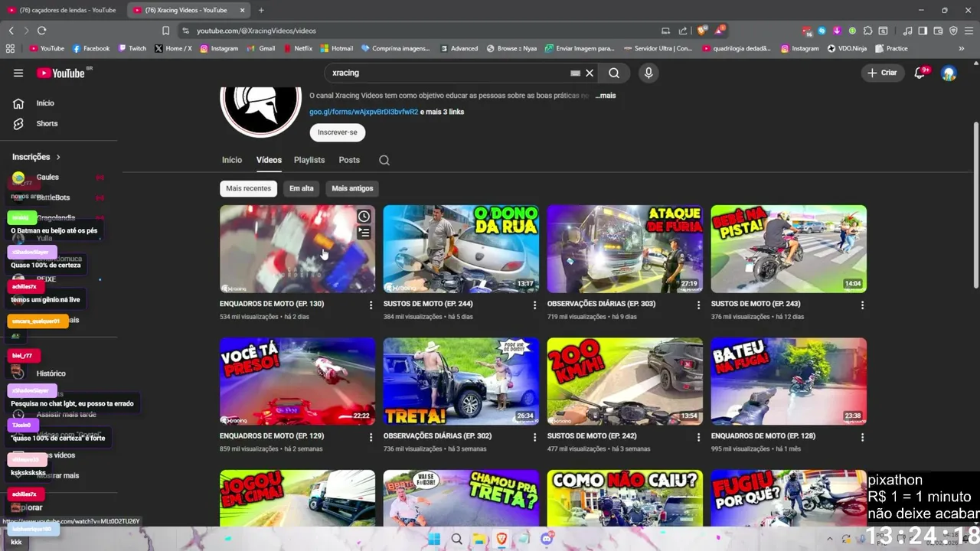Switch to caçadores de lendas browser tab
Viewport: 980px width, 551px height.
click(61, 10)
